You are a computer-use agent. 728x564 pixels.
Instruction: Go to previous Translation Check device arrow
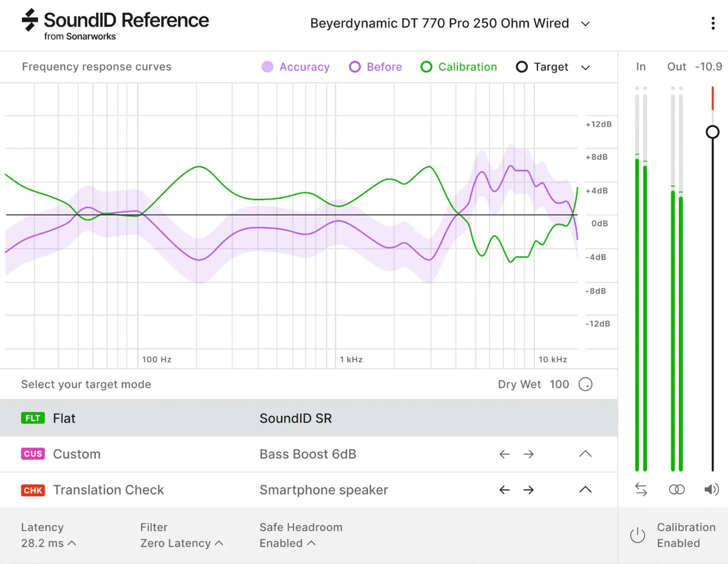coord(505,490)
